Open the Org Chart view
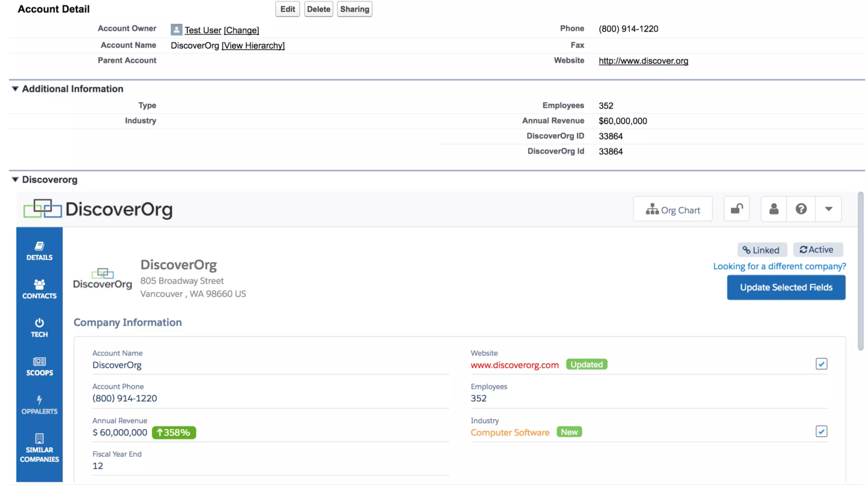The width and height of the screenshot is (868, 486). click(x=673, y=210)
